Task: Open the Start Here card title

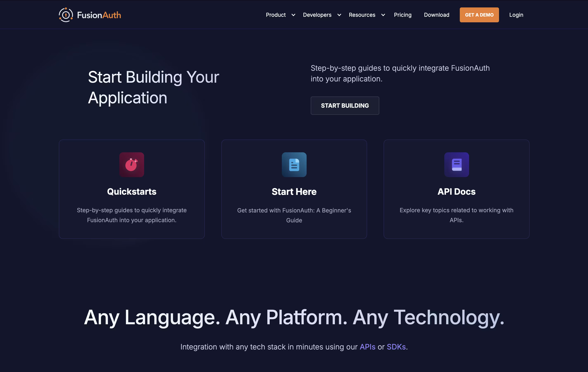Action: 294,192
